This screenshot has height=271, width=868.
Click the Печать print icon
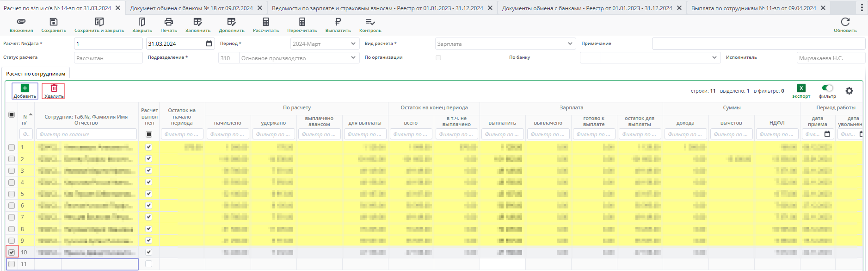(x=169, y=22)
